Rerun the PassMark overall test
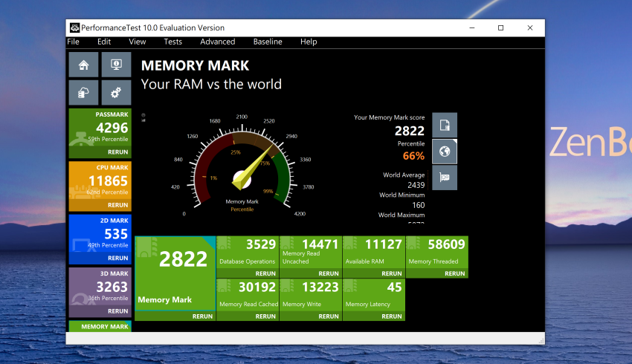 [x=117, y=152]
